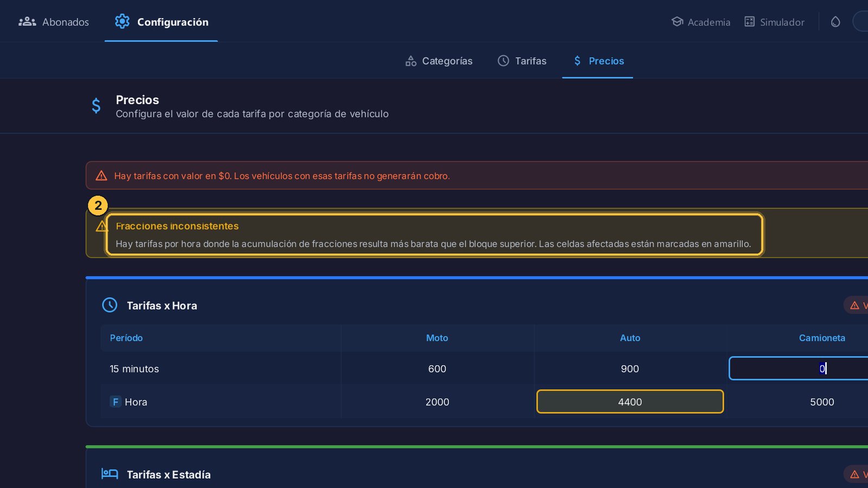Click the warning icon of Fracciones inconsistentes

(x=101, y=226)
